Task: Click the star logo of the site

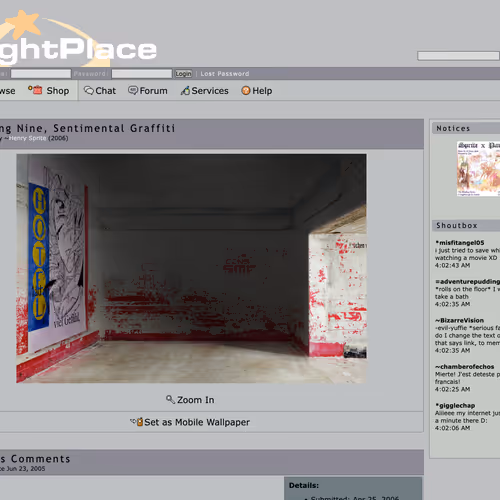Action: pos(23,25)
